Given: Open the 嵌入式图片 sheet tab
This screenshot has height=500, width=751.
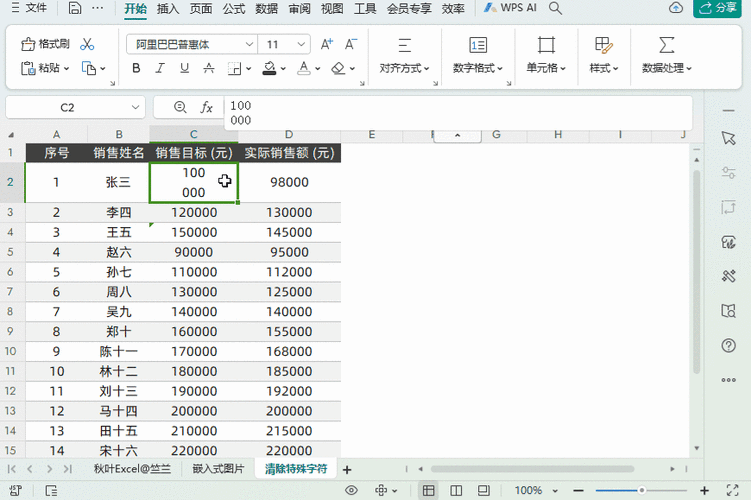Looking at the screenshot, I should pyautogui.click(x=218, y=468).
